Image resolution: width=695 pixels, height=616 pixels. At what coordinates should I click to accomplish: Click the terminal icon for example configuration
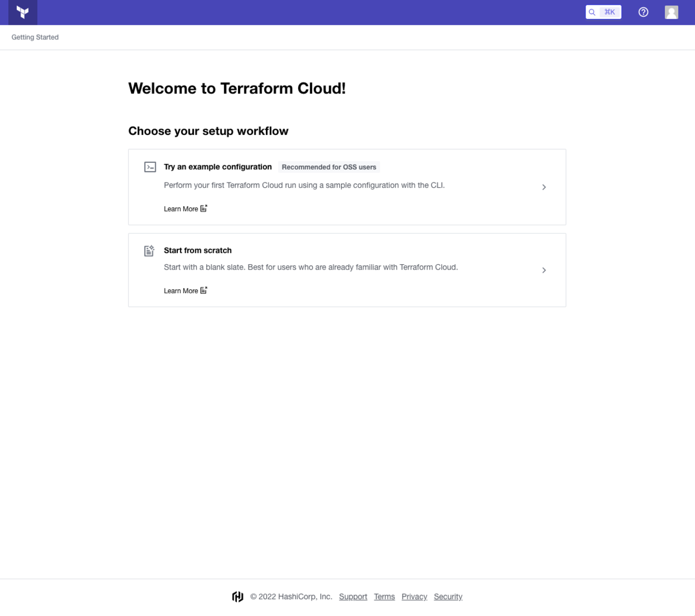(x=150, y=167)
